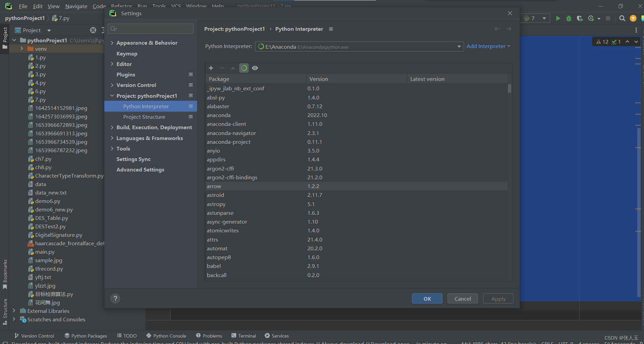Screen dimensions: 644x344
Task: Expand Languages & Frameworks settings
Action: click(x=112, y=138)
